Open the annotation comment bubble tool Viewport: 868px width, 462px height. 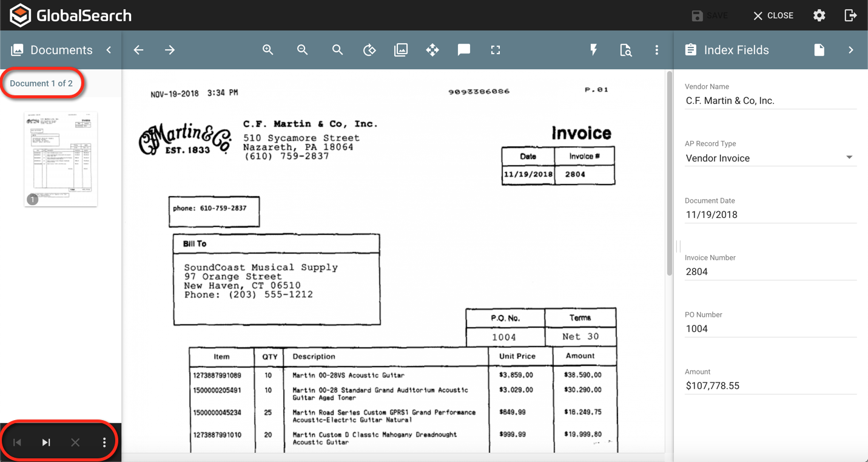tap(464, 50)
